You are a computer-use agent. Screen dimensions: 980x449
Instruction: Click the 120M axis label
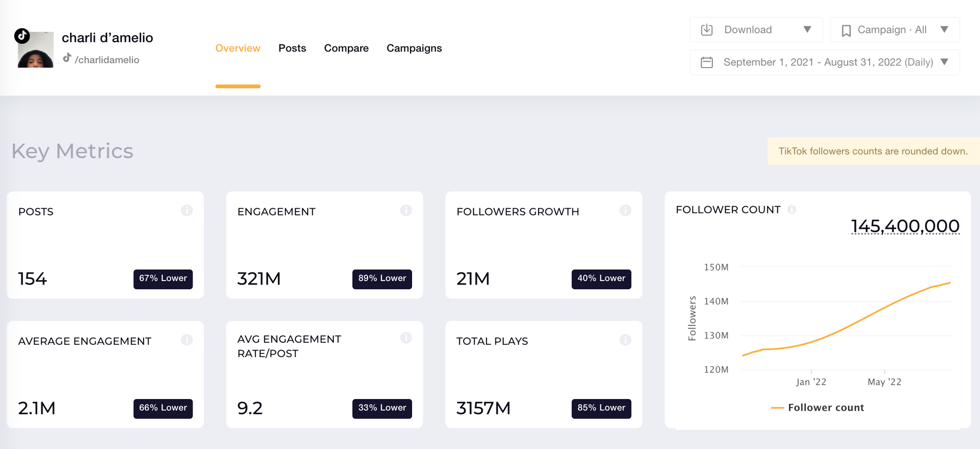(716, 370)
